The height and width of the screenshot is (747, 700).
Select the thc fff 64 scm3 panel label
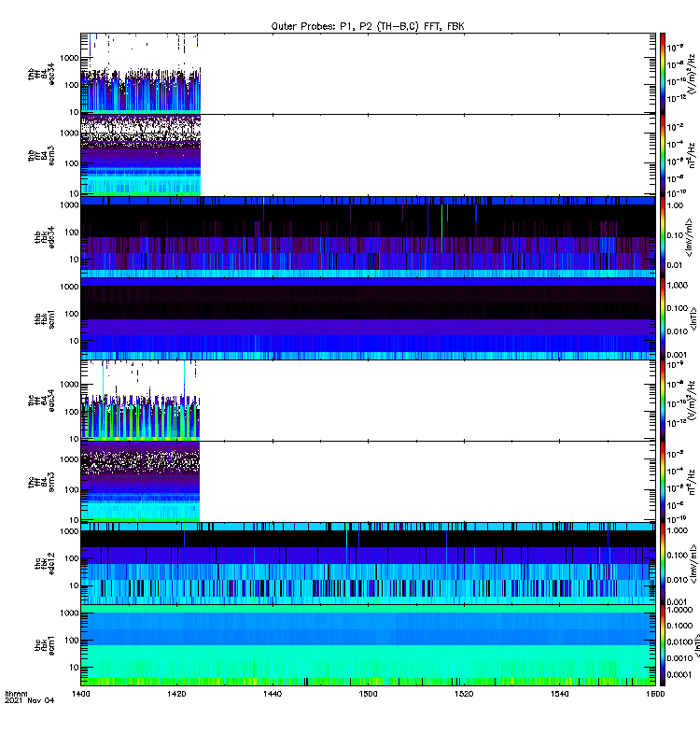(41, 482)
